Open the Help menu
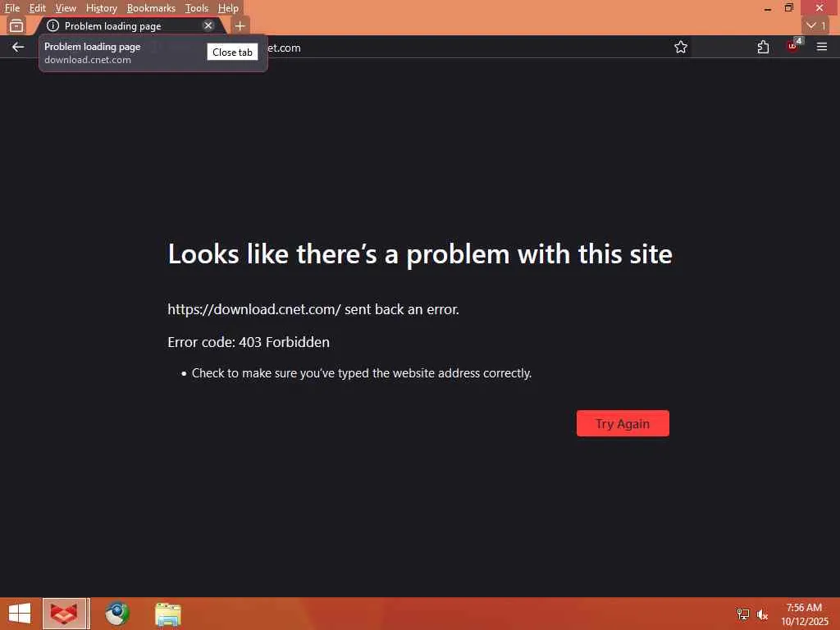The width and height of the screenshot is (840, 630). (228, 8)
